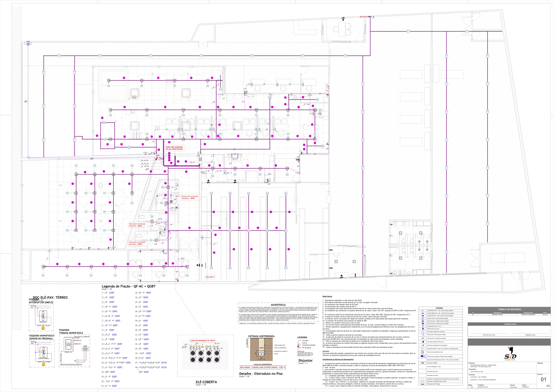Click the 'DOC-ELÉ-PAV. TÉRREO' view title
This screenshot has width=554, height=392.
pos(50,297)
